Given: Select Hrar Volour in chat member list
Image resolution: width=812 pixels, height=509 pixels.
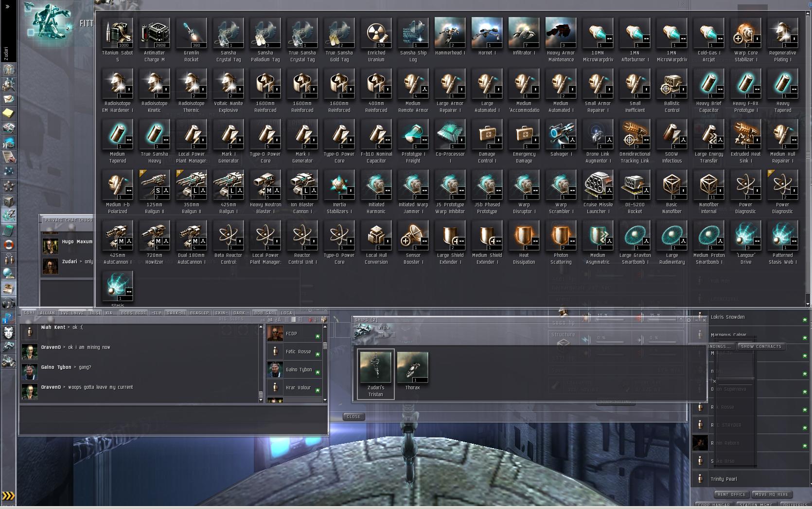Looking at the screenshot, I should click(x=294, y=388).
